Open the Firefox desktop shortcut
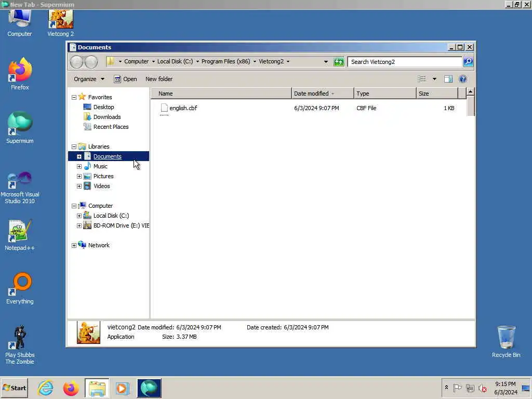Image resolution: width=532 pixels, height=399 pixels. pyautogui.click(x=20, y=74)
